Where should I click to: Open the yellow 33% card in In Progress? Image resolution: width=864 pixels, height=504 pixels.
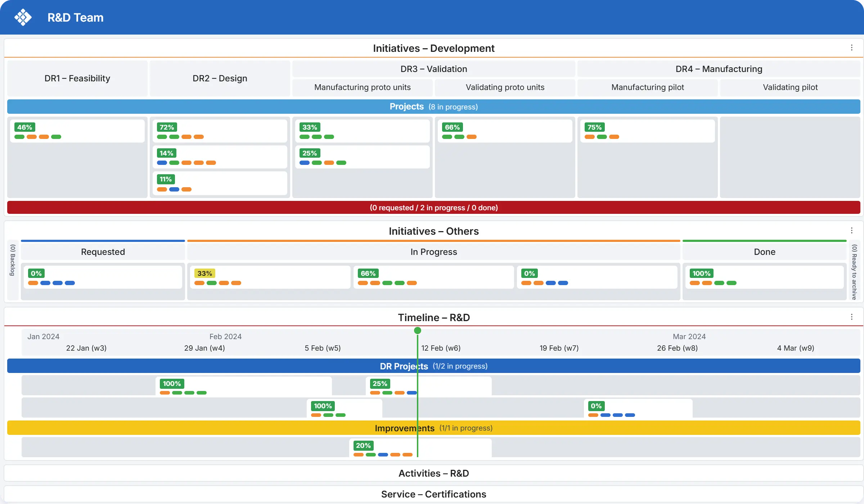click(270, 277)
